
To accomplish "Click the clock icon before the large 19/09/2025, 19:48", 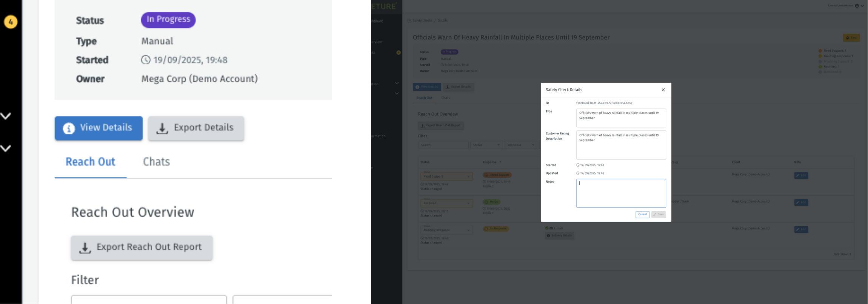I will 146,60.
